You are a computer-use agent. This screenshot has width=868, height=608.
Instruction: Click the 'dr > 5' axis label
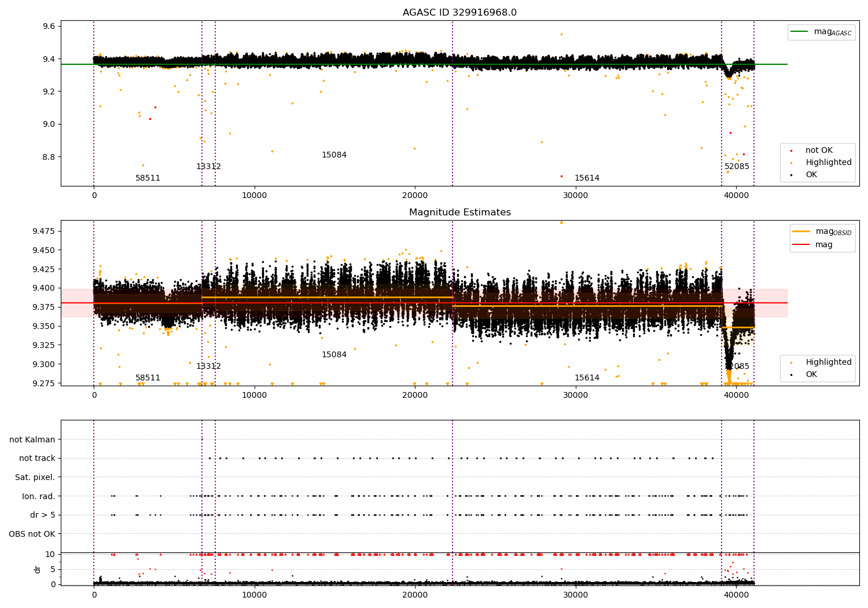click(43, 515)
